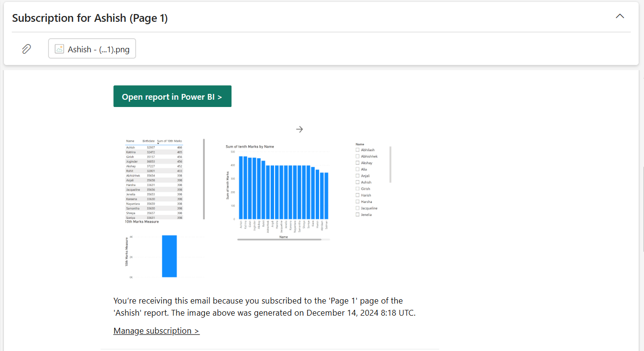Collapse the email using the top-right chevron

(x=620, y=16)
